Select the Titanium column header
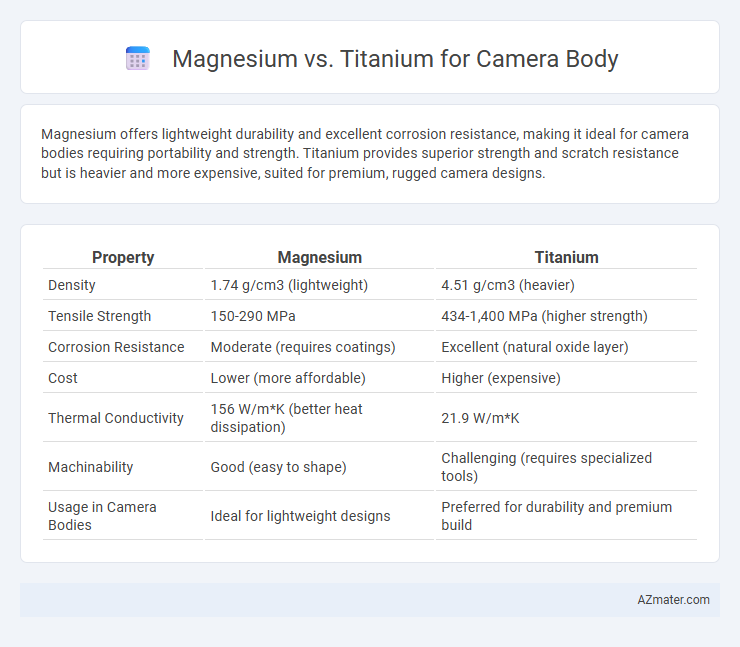740x647 pixels. pos(566,257)
